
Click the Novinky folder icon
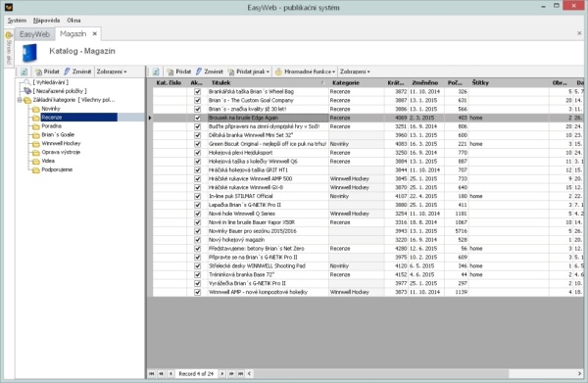[35, 109]
